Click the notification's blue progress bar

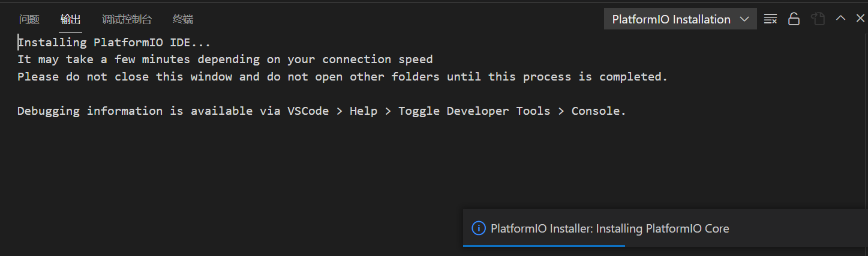pos(544,246)
